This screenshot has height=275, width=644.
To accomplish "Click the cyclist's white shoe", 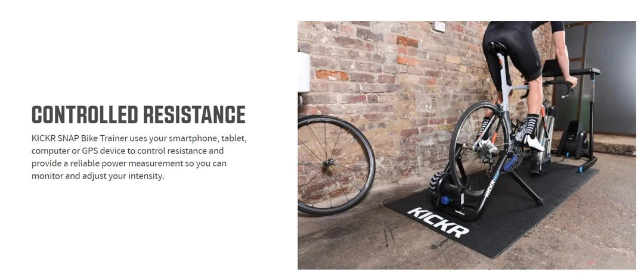I will click(x=534, y=142).
